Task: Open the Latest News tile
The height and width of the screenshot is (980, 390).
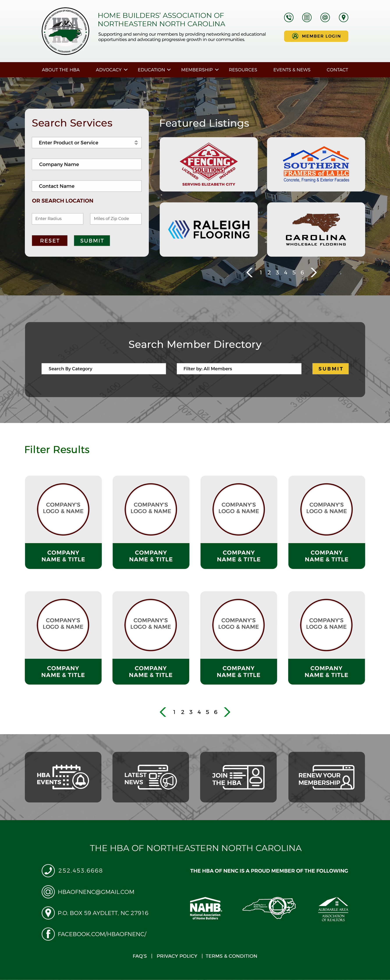Action: [151, 777]
